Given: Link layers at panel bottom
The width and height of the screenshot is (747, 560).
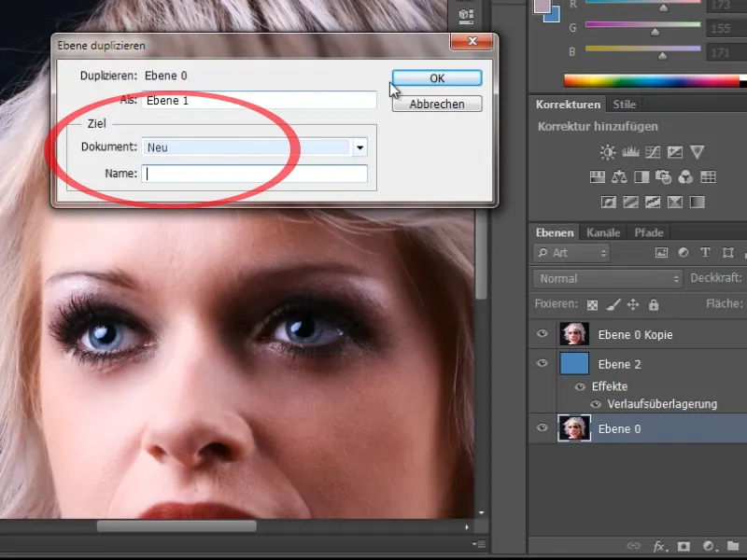Looking at the screenshot, I should (x=633, y=546).
